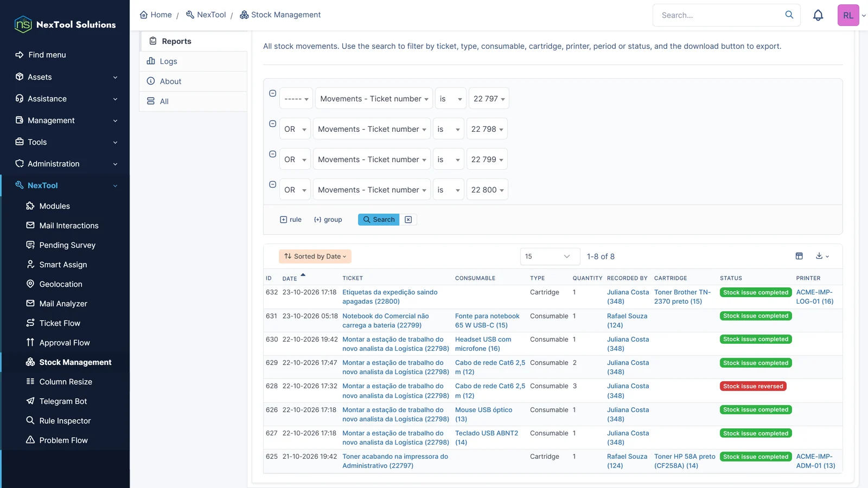
Task: Open ticket link Etiquetas da expedição saindo apagadas
Action: [x=390, y=297]
